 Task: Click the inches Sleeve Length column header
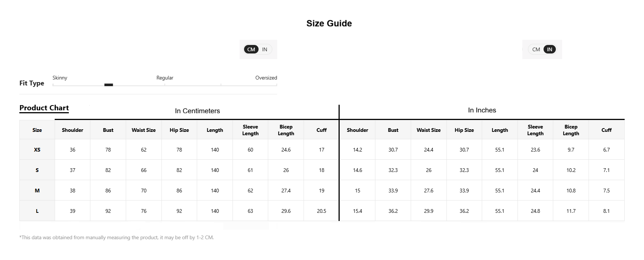point(535,130)
